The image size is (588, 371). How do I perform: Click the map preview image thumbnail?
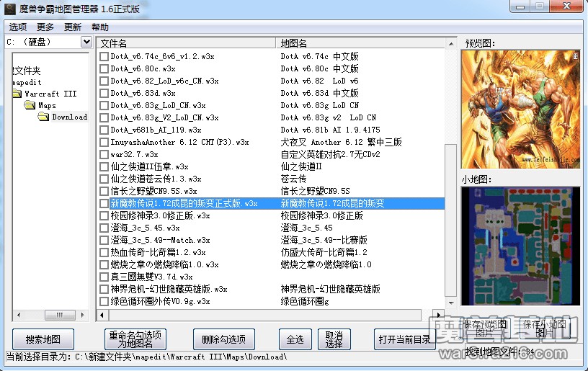(x=522, y=110)
